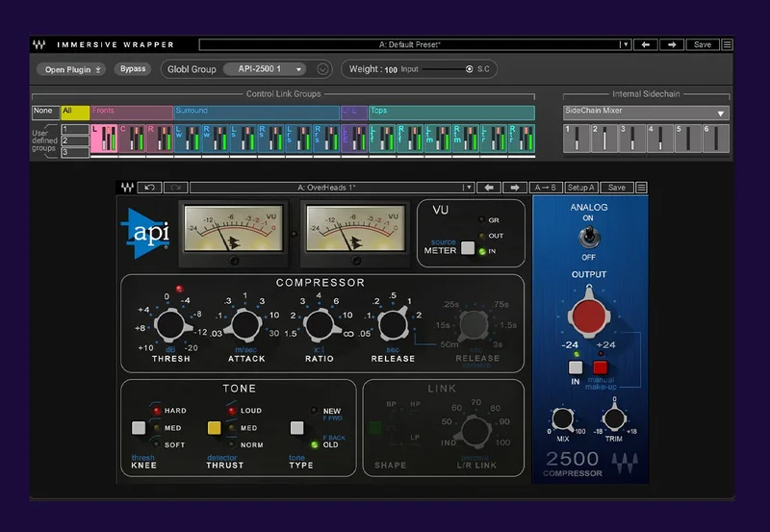Image resolution: width=770 pixels, height=532 pixels.
Task: Load the previous wrapper preset via left arrow
Action: coord(645,44)
